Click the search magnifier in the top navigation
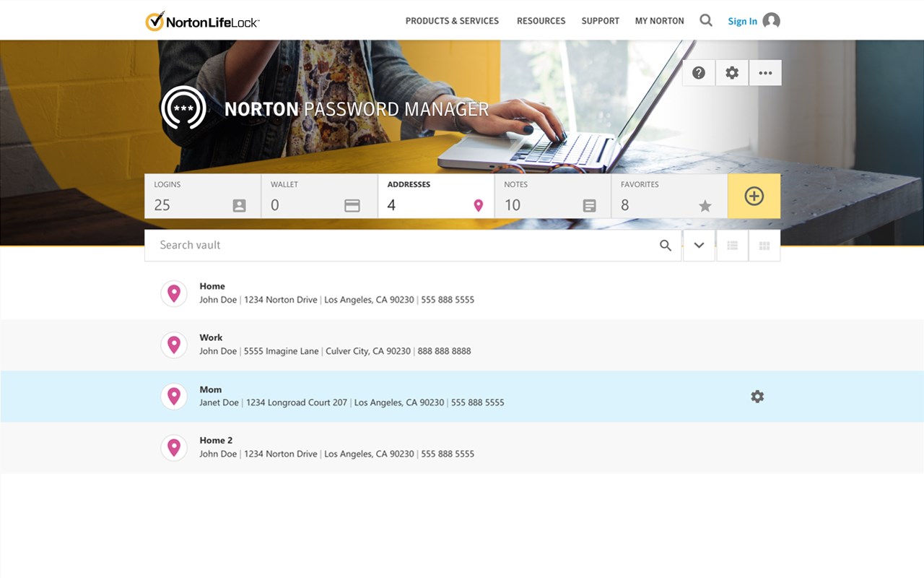 click(706, 21)
